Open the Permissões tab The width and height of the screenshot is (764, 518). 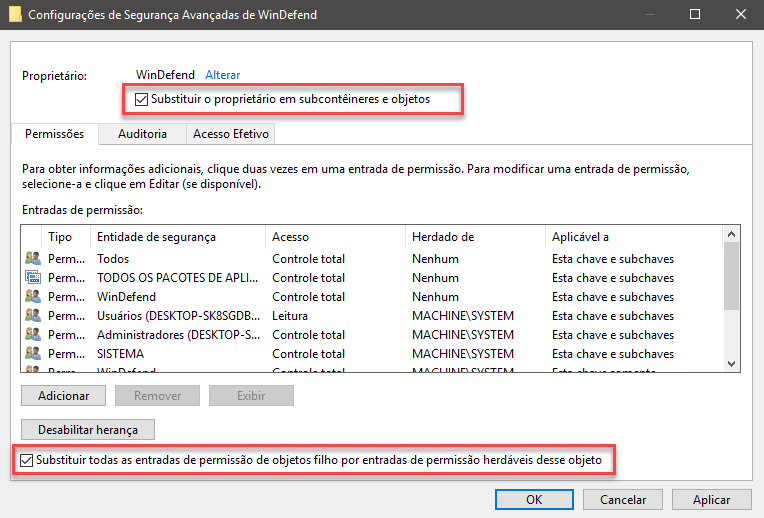coord(55,134)
